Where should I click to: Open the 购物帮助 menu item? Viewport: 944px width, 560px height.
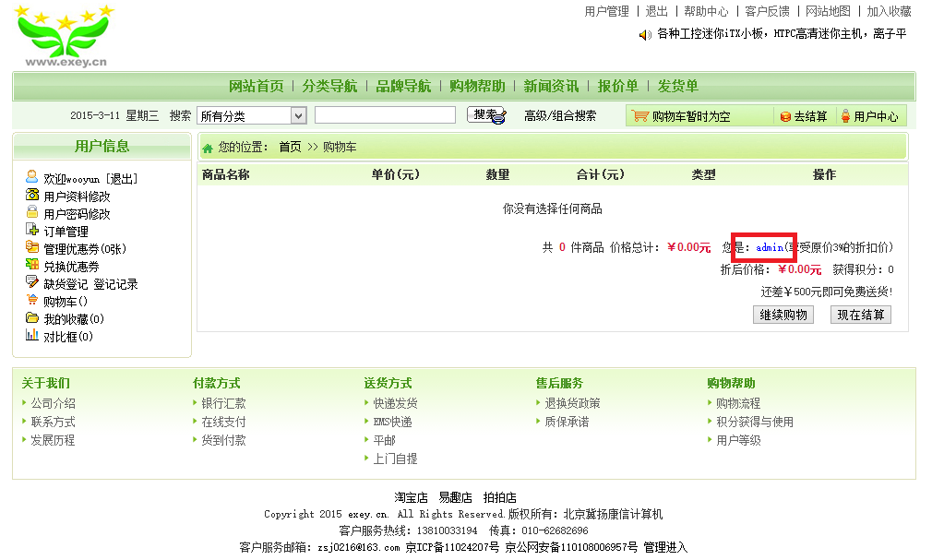click(477, 86)
